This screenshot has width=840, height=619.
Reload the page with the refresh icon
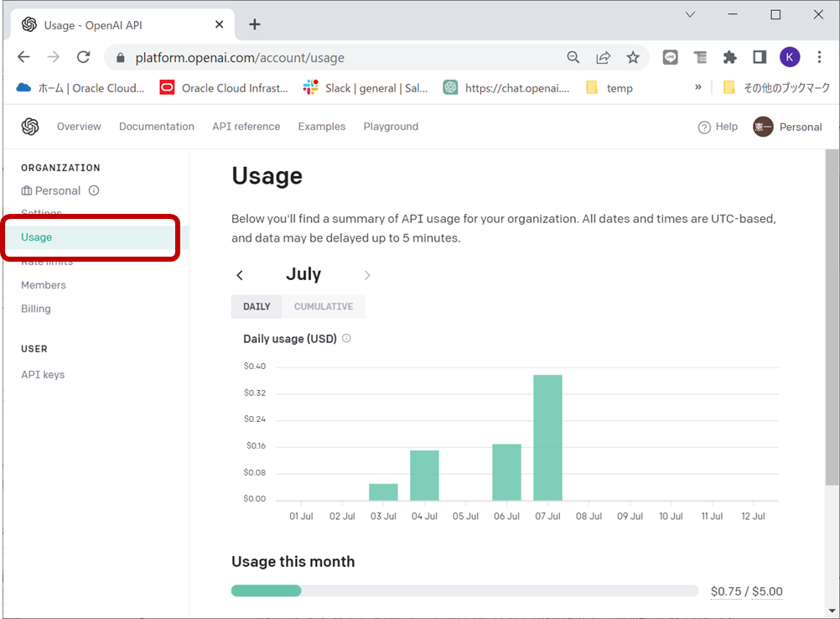click(x=84, y=57)
